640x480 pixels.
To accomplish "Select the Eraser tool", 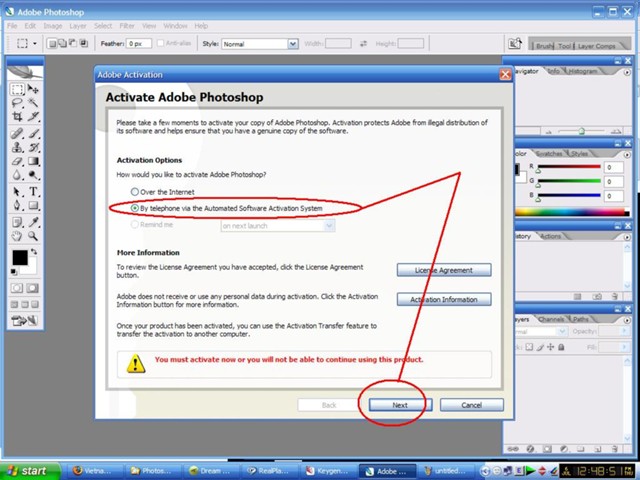I will [x=17, y=161].
